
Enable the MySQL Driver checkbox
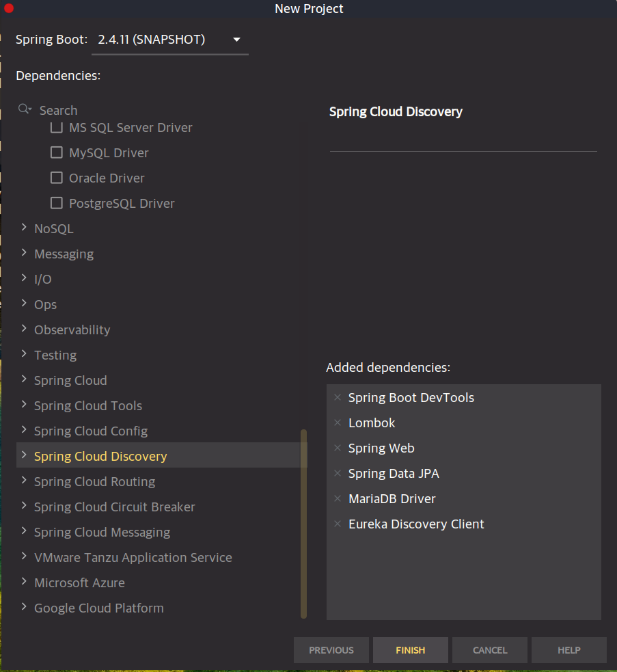pyautogui.click(x=56, y=152)
